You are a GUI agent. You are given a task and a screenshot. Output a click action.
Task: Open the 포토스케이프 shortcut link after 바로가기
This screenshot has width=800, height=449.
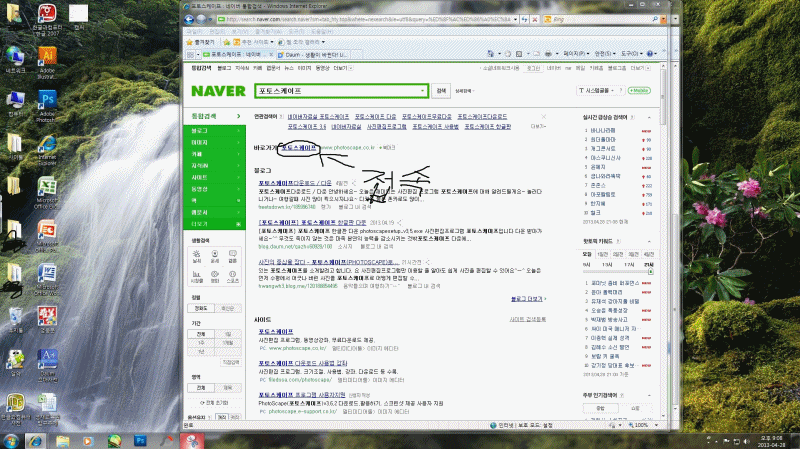(298, 147)
